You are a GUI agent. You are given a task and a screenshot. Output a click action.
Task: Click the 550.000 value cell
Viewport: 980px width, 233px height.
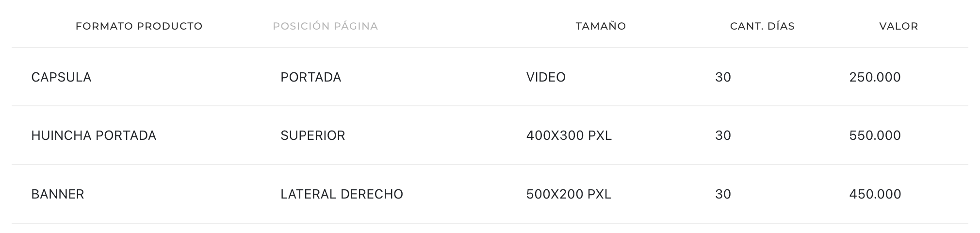click(875, 135)
